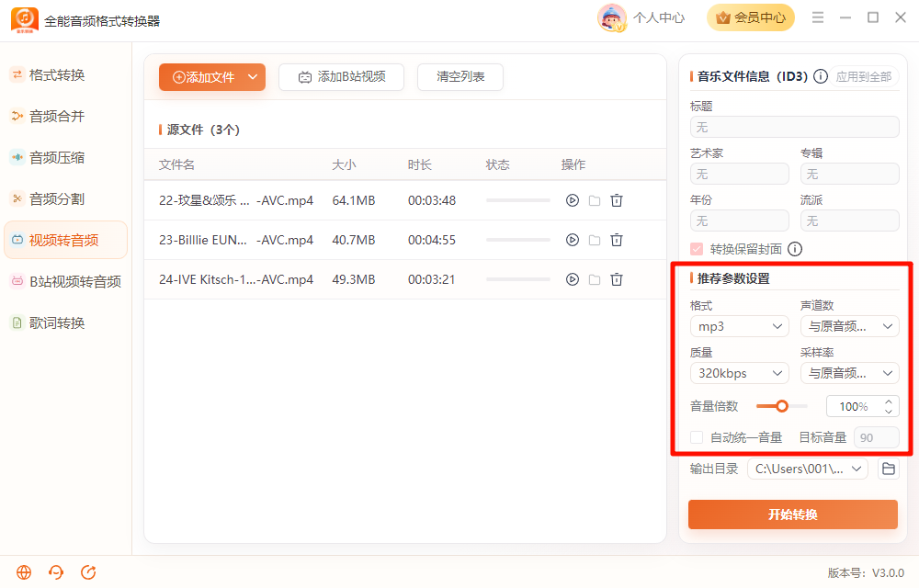This screenshot has width=919, height=588.
Task: Open folder for 22-玫星&颂乐 file
Action: pyautogui.click(x=595, y=200)
